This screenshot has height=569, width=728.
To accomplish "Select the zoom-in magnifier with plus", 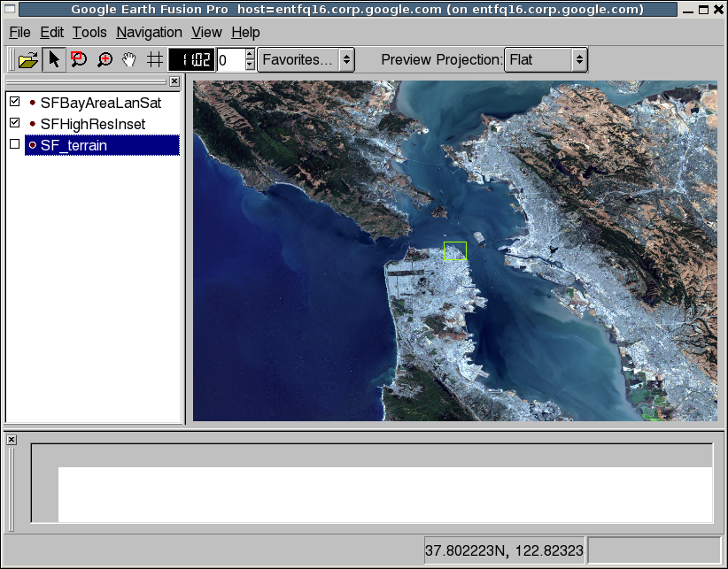I will click(x=105, y=60).
